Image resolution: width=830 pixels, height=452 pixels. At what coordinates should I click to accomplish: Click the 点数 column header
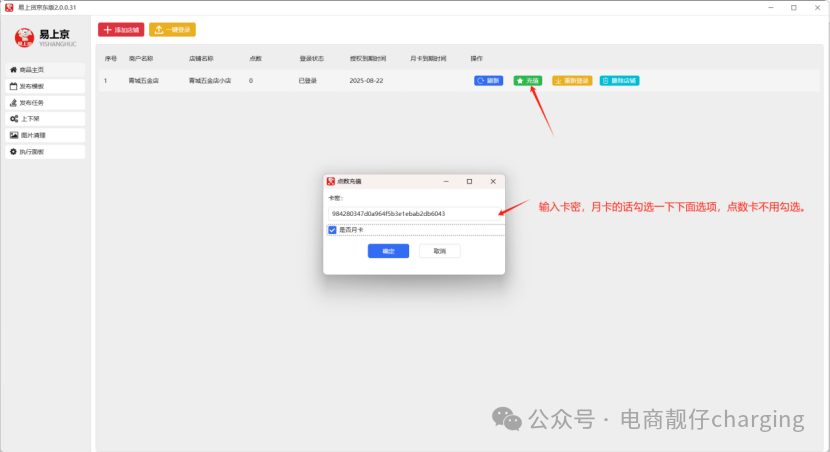256,59
